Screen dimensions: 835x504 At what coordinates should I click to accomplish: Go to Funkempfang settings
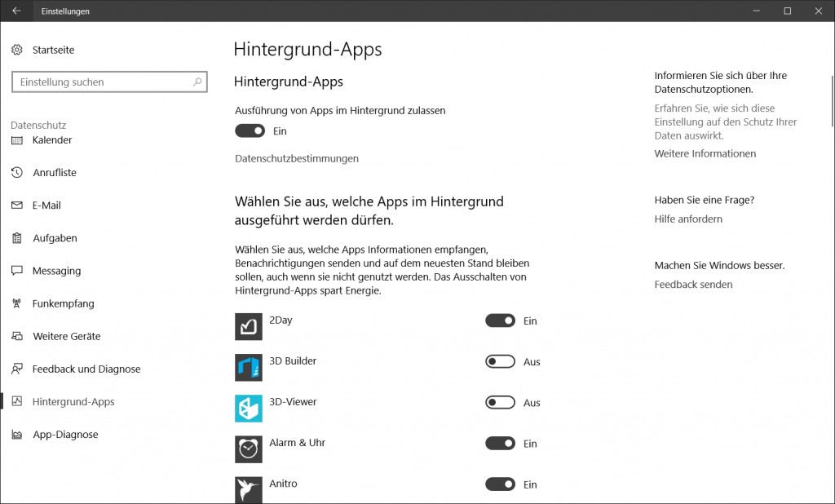point(63,304)
